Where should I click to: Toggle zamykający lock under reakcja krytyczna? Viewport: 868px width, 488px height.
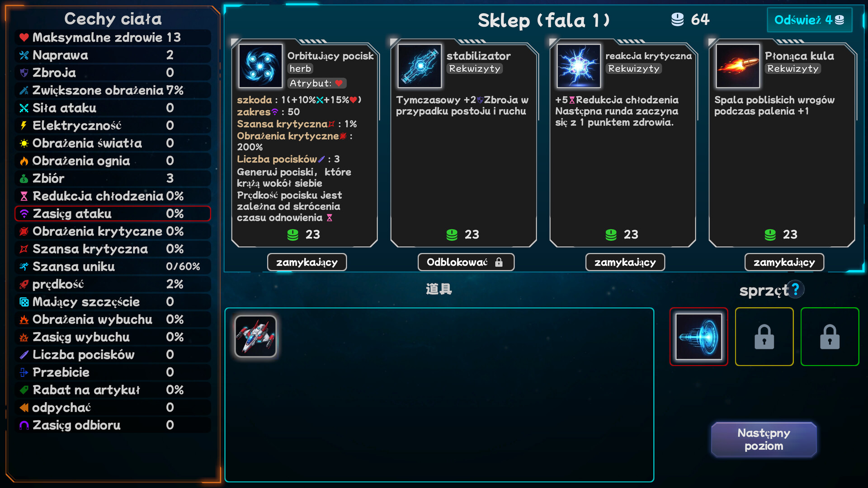625,262
